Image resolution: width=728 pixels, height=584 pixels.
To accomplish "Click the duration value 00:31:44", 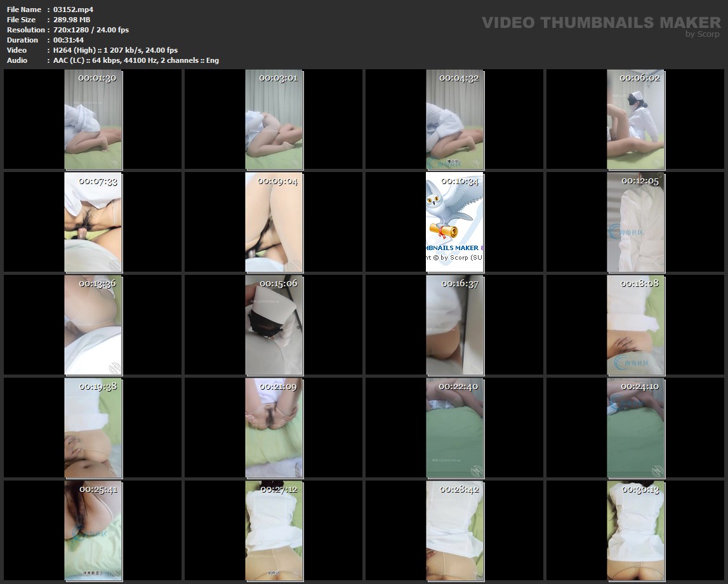I will [x=69, y=40].
